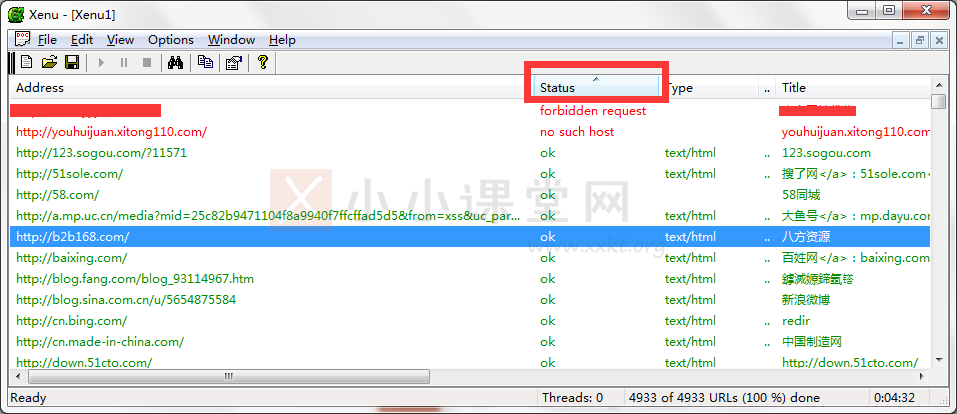Click the 'forbidden request' status cell
Screen dimensions: 957x414
[593, 111]
